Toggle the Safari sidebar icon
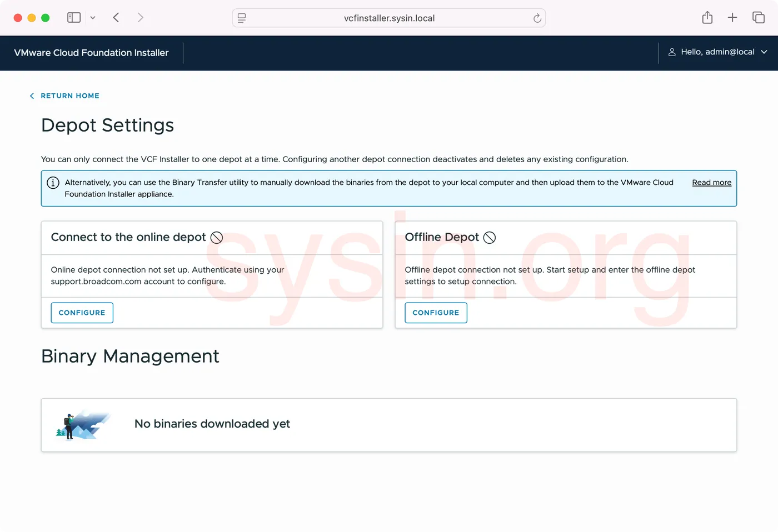 pos(74,18)
